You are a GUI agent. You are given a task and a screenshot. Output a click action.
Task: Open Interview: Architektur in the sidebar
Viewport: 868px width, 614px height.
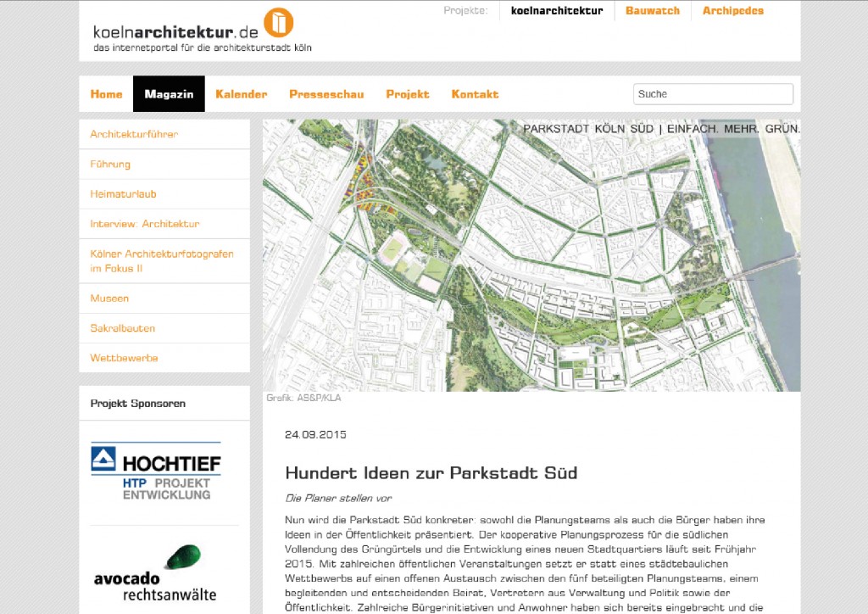tap(144, 224)
